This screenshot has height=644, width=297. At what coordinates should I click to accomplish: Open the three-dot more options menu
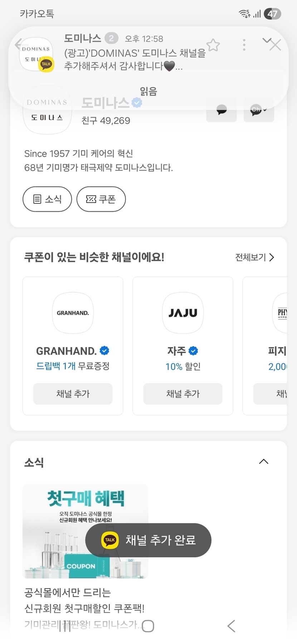pos(244,45)
